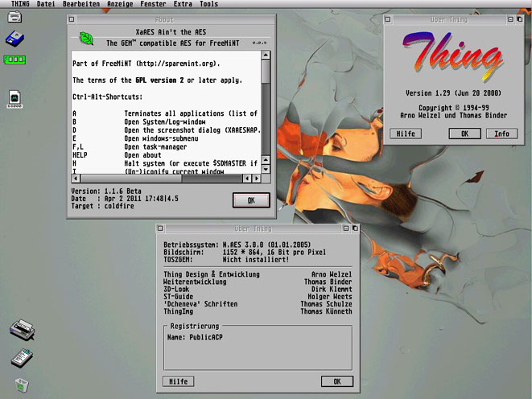Click fuller box of Version 1.29 Über Thing window
This screenshot has width=532, height=399.
coord(519,19)
